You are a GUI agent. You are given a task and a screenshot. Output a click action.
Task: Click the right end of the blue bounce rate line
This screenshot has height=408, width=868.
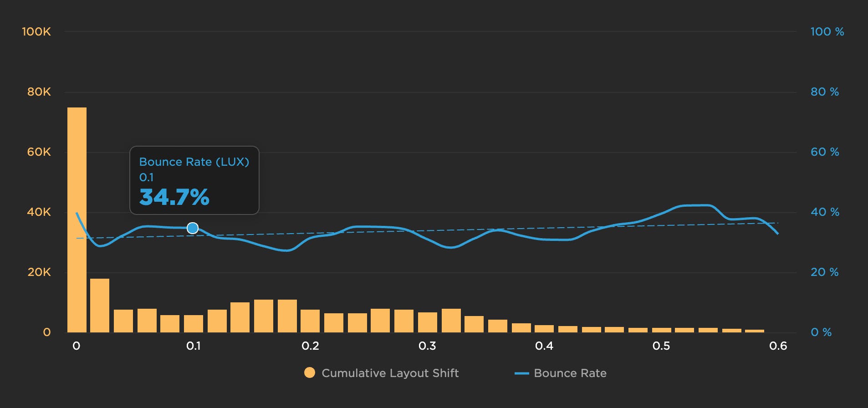point(777,233)
